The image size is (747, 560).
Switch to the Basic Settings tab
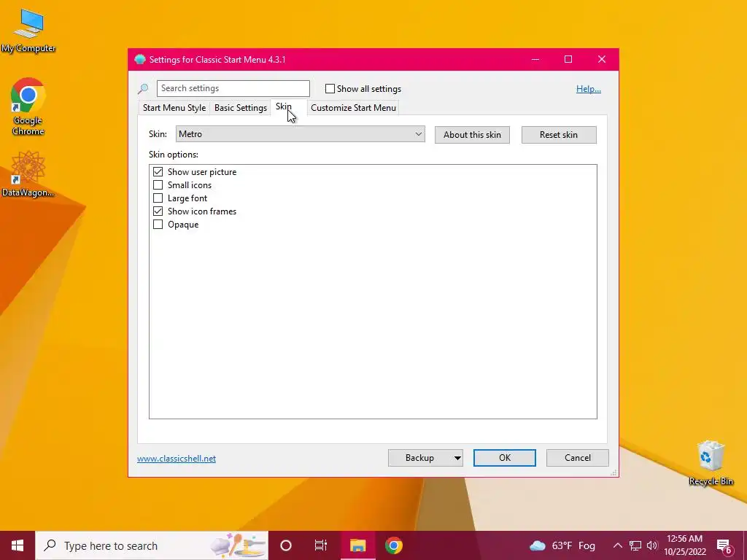[241, 108]
